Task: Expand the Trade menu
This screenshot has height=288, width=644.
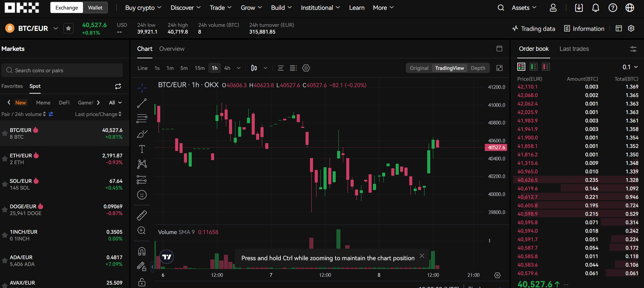Action: pyautogui.click(x=221, y=7)
